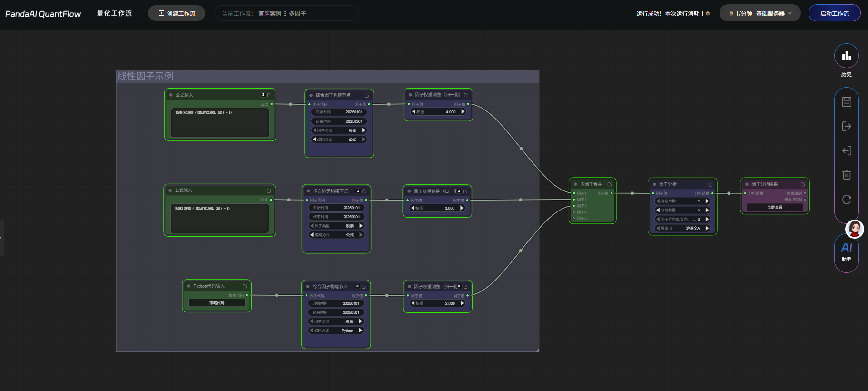Click the circular refresh icon in sidebar
This screenshot has height=391, width=868.
pos(846,200)
